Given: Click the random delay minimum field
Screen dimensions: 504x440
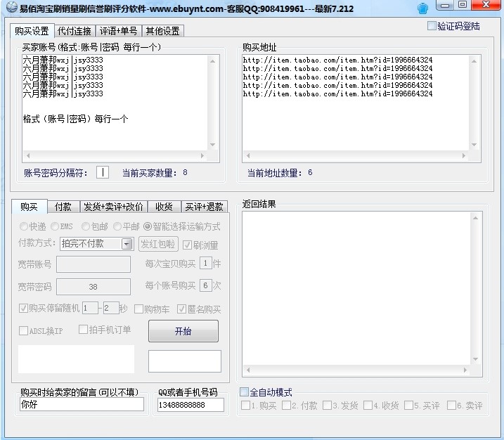Looking at the screenshot, I should click(90, 308).
